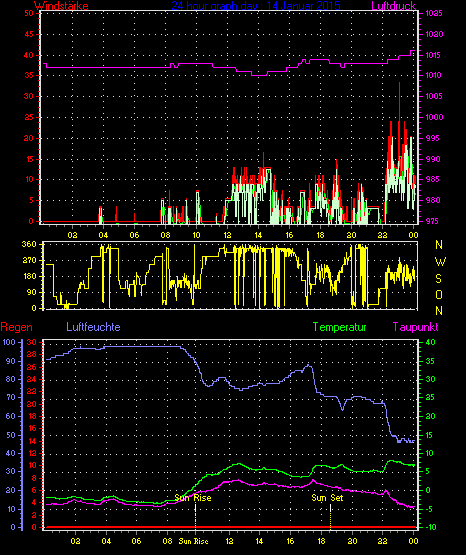466x555 pixels.
Task: Click the green Temperatur legend label
Action: click(340, 327)
